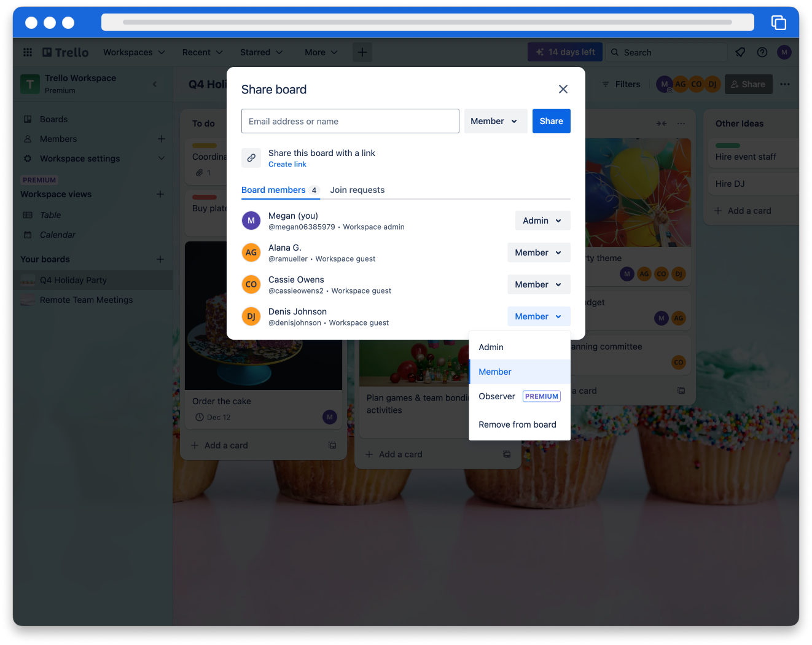812x645 pixels.
Task: Close the Share board dialog
Action: point(563,89)
